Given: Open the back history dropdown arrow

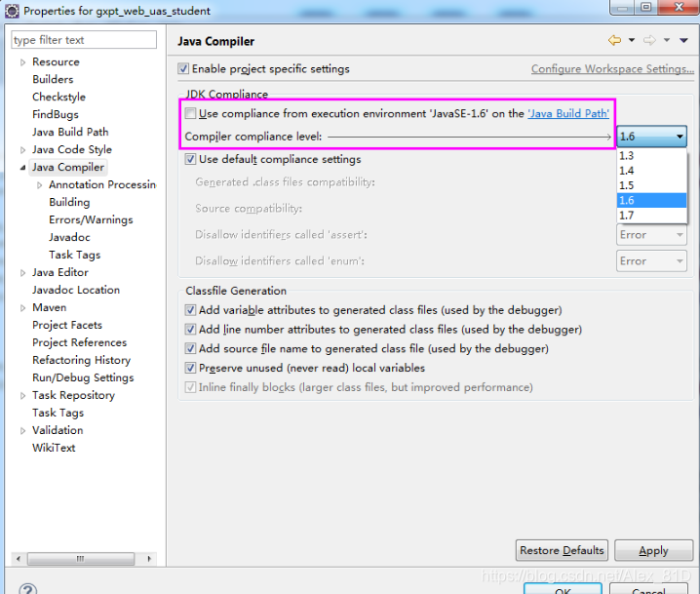Looking at the screenshot, I should 632,41.
